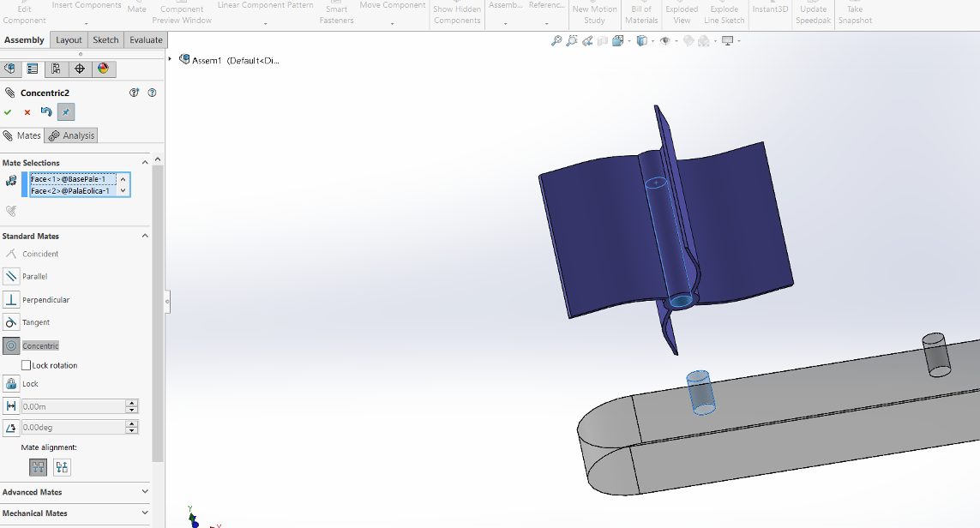
Task: Select the Lock mate icon
Action: [x=10, y=384]
